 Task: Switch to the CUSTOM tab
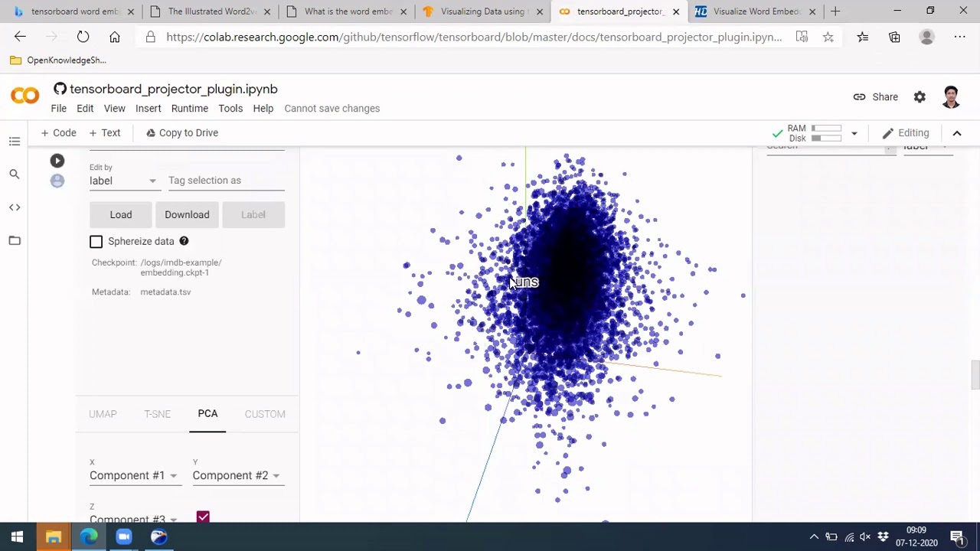[265, 414]
